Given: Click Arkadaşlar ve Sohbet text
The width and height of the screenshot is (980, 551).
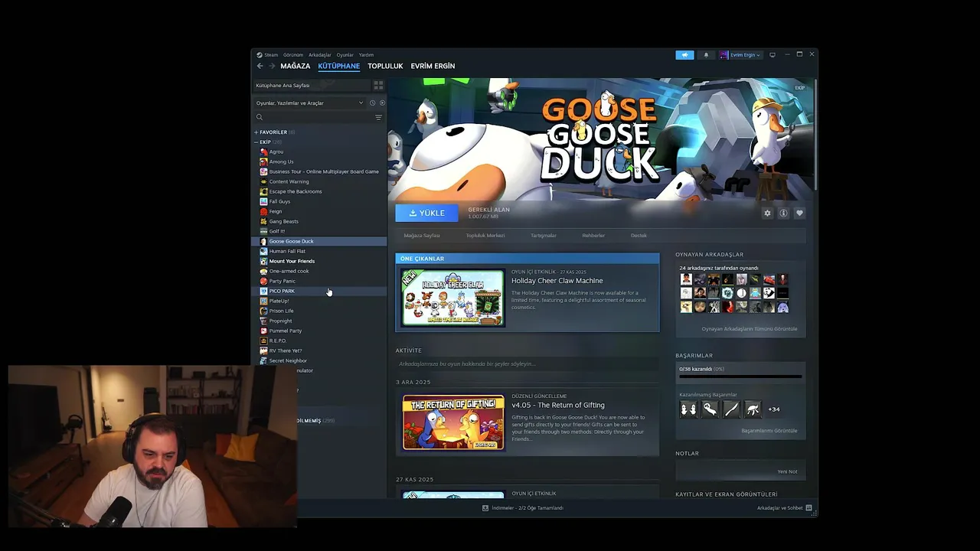Looking at the screenshot, I should tap(779, 508).
